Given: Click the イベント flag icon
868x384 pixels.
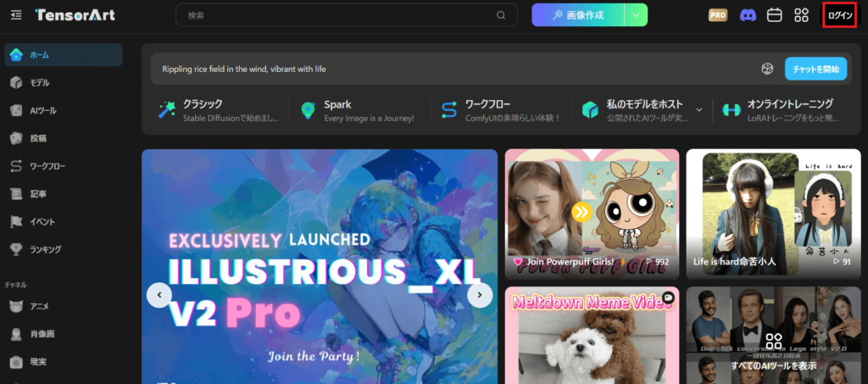Looking at the screenshot, I should [x=17, y=221].
